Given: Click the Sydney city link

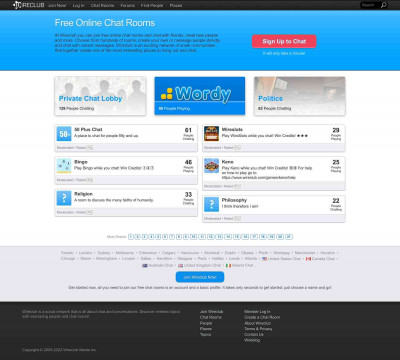Looking at the screenshot, I should pos(104,253).
